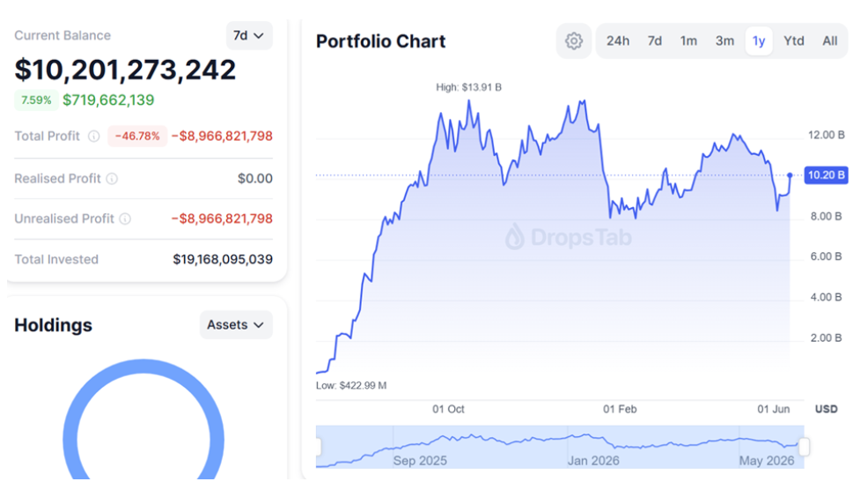868x489 pixels.
Task: Click the Unrealised Profit info icon
Action: pyautogui.click(x=125, y=219)
